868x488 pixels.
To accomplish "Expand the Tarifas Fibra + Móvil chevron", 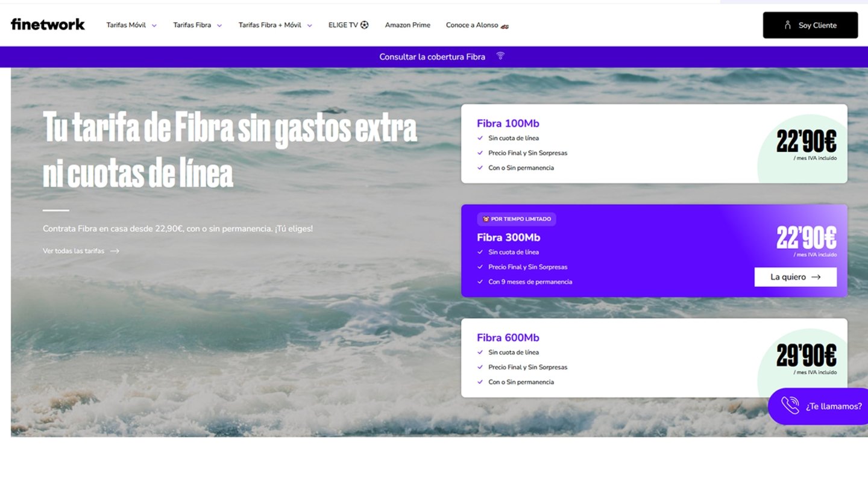I will tap(309, 25).
